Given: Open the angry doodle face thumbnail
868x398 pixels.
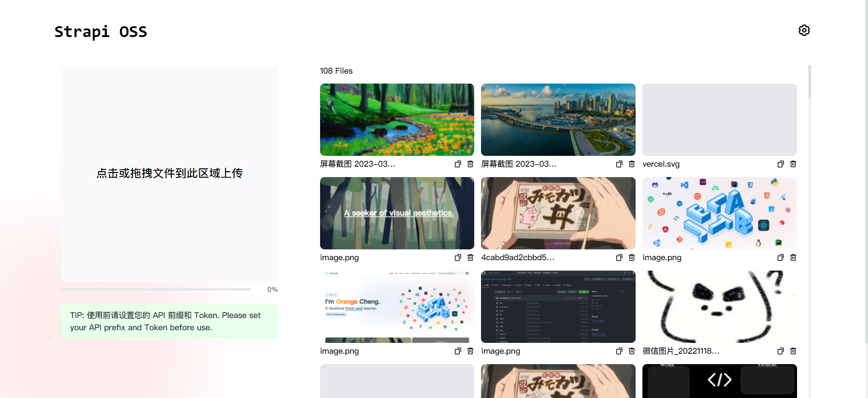Looking at the screenshot, I should pos(720,307).
